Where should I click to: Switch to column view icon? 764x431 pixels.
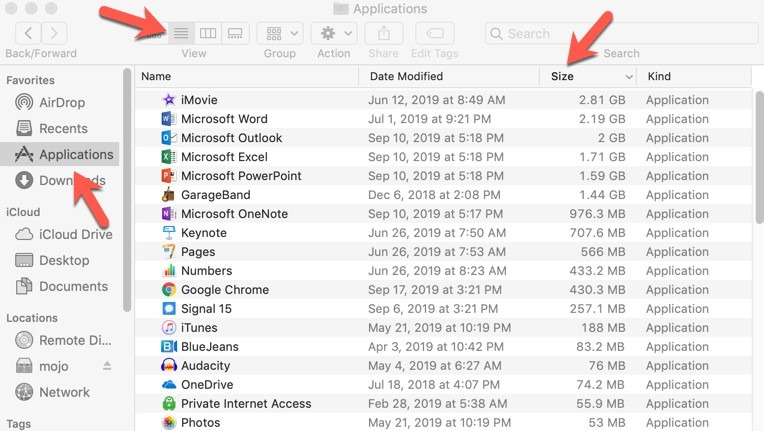[x=208, y=33]
